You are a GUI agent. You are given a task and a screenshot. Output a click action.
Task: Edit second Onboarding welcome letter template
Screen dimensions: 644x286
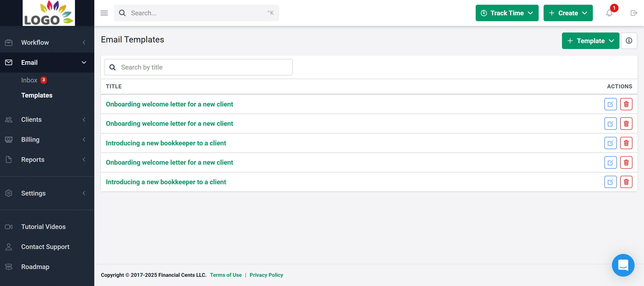tap(610, 124)
